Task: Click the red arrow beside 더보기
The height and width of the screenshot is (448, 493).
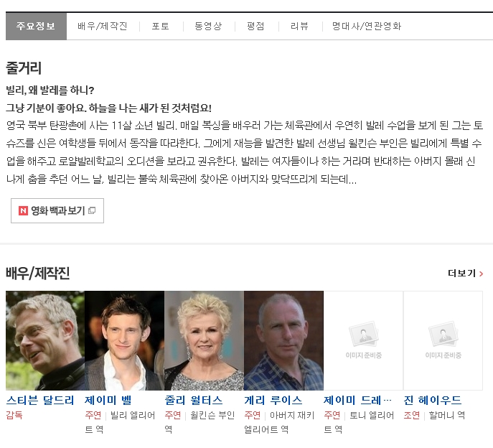Action: pyautogui.click(x=481, y=274)
